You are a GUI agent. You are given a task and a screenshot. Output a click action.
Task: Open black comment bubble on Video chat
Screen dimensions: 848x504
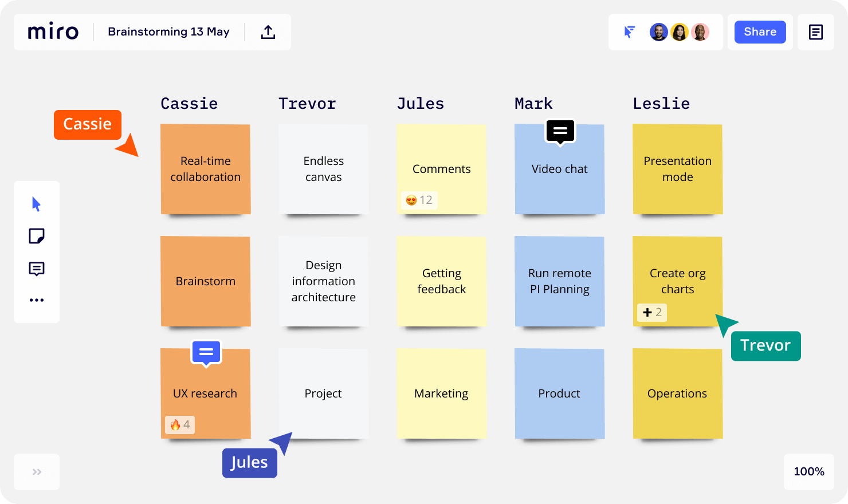560,131
